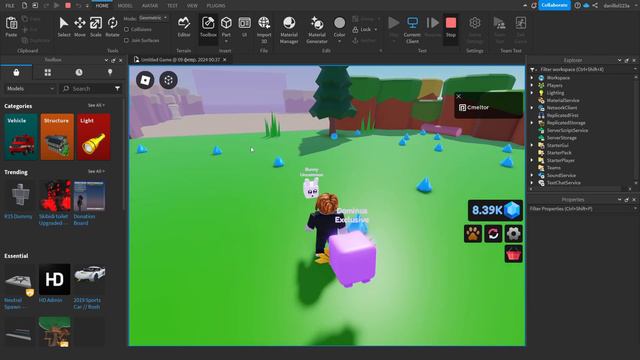Open the Donation Board model link
Viewport: 640px width, 360px height.
[84, 220]
